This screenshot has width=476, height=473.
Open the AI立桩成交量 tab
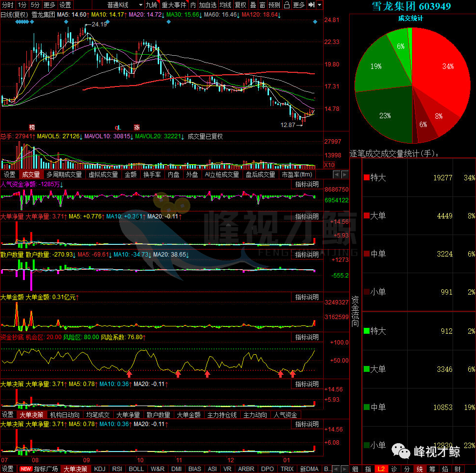(x=222, y=174)
